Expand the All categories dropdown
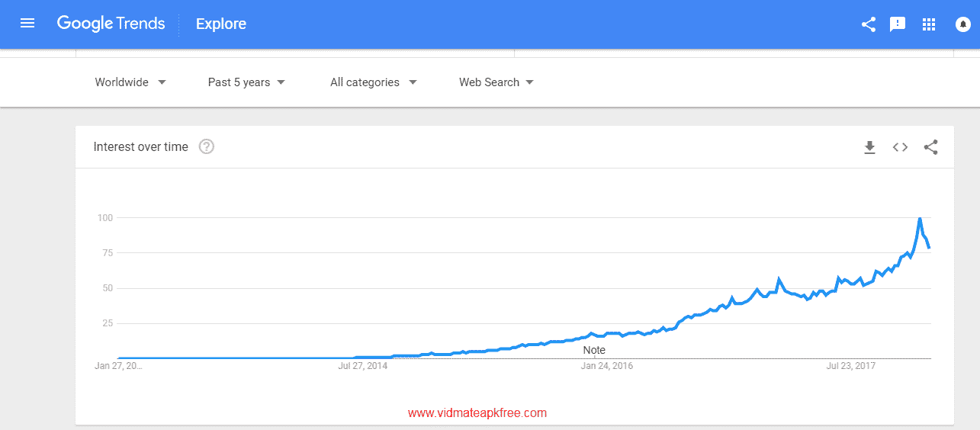This screenshot has height=430, width=980. 373,82
